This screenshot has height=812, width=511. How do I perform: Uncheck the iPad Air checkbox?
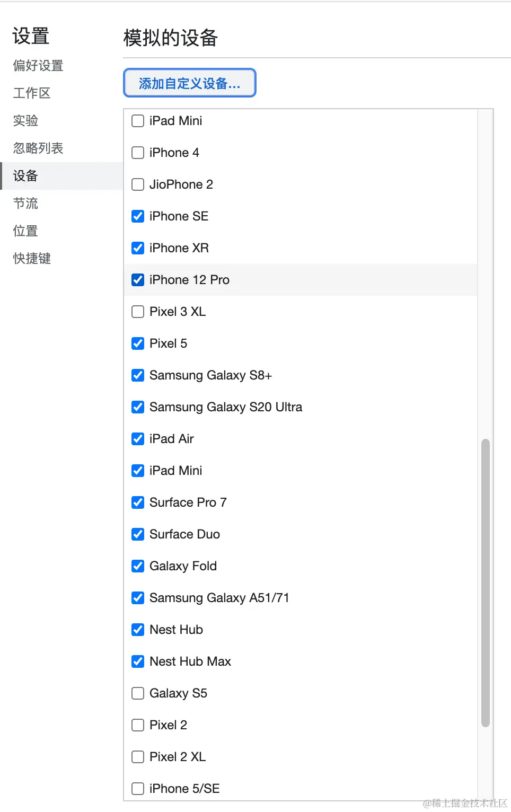pyautogui.click(x=138, y=439)
